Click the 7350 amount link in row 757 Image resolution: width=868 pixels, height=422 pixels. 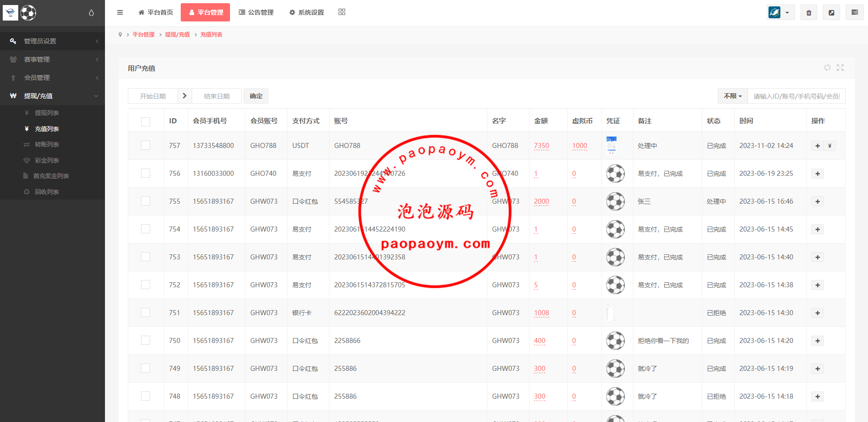(541, 146)
